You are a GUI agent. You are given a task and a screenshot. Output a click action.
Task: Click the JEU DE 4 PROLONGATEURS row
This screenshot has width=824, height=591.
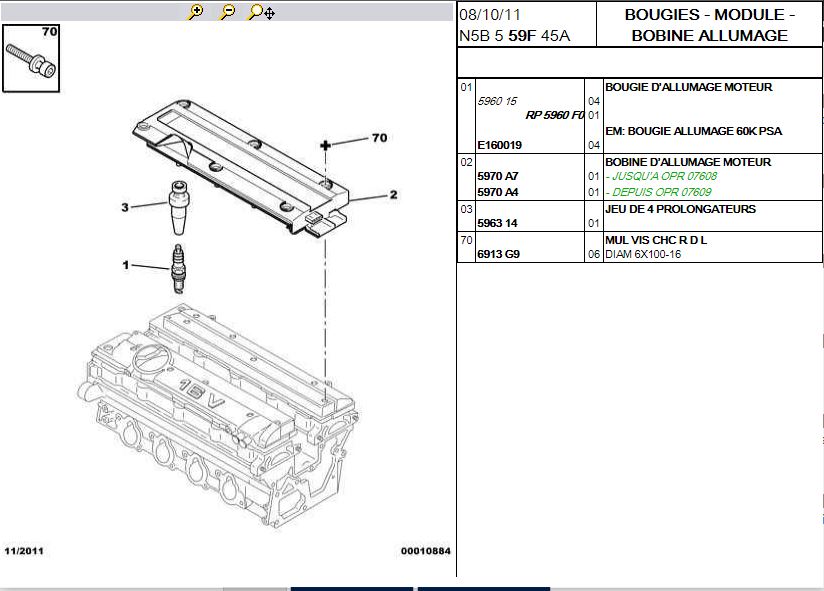coord(680,209)
